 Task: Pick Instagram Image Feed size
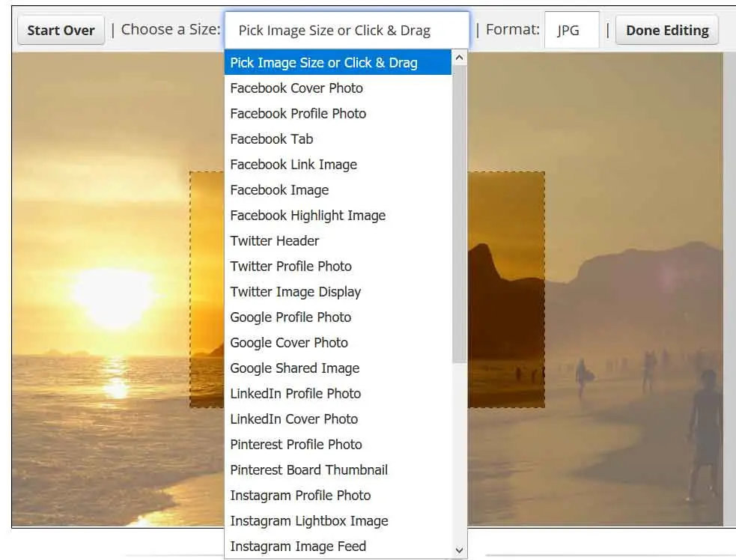338,546
